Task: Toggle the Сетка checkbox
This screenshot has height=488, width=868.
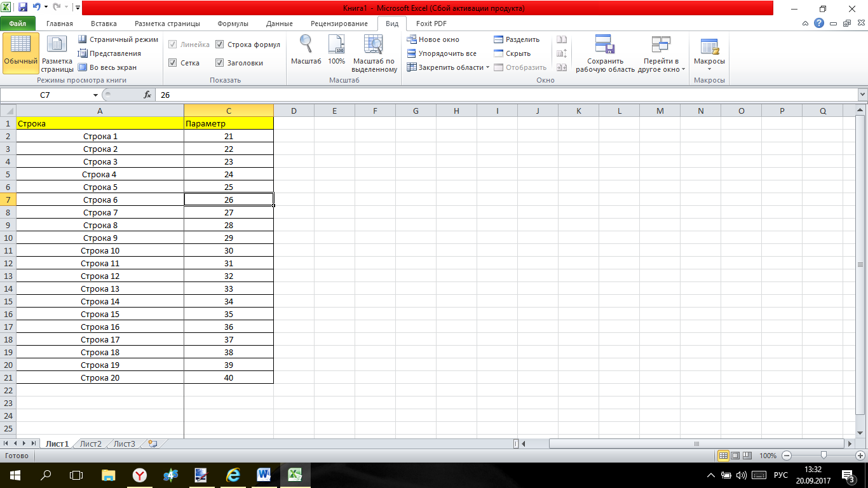Action: (173, 63)
